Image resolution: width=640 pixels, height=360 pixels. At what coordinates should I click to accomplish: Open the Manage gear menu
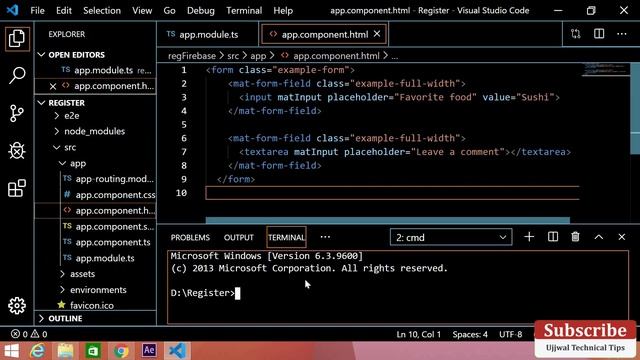click(x=17, y=305)
